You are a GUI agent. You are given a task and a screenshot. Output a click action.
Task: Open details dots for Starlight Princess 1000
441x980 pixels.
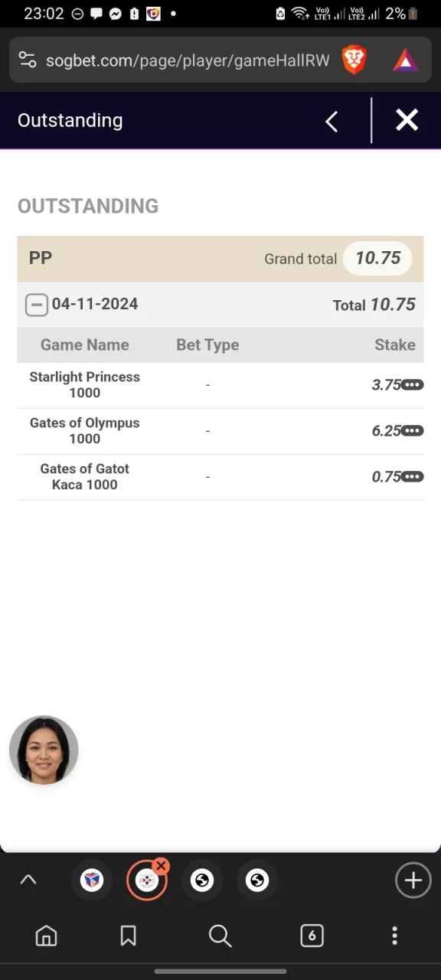click(x=413, y=384)
